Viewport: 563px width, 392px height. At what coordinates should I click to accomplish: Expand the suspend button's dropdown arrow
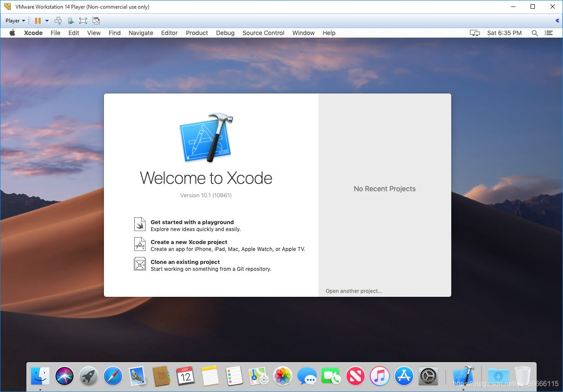(47, 20)
